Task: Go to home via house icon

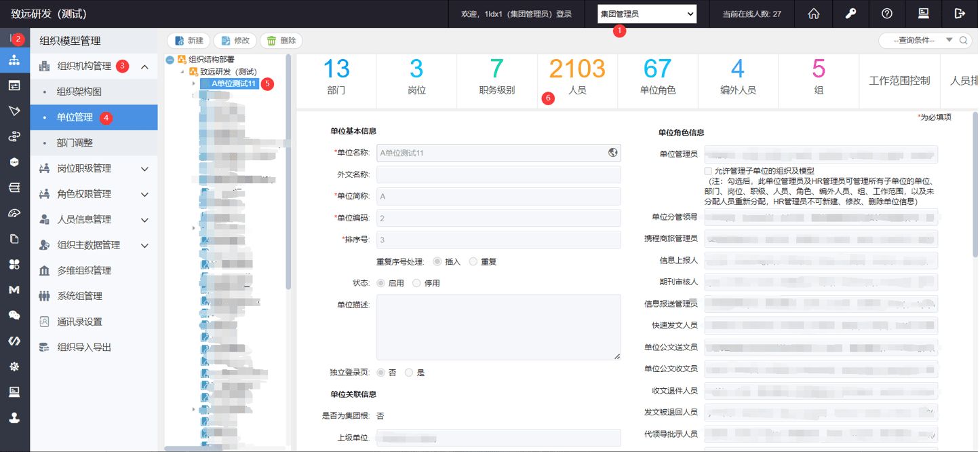Action: coord(814,14)
